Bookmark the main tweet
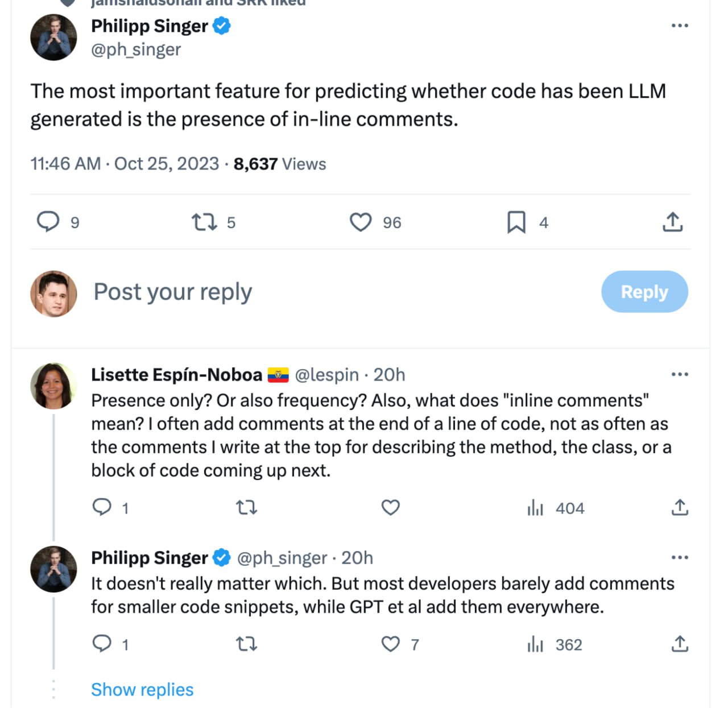Viewport: 728px width, 708px height. (516, 222)
